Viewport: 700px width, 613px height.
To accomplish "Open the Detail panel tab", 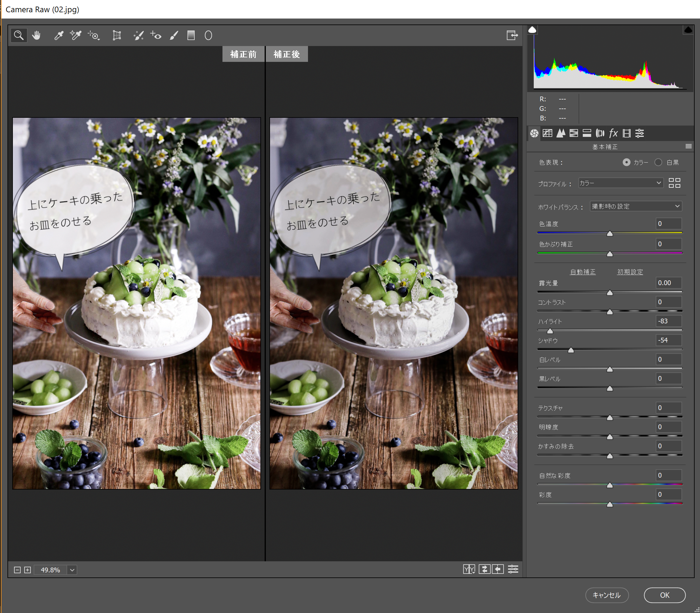I will click(561, 133).
